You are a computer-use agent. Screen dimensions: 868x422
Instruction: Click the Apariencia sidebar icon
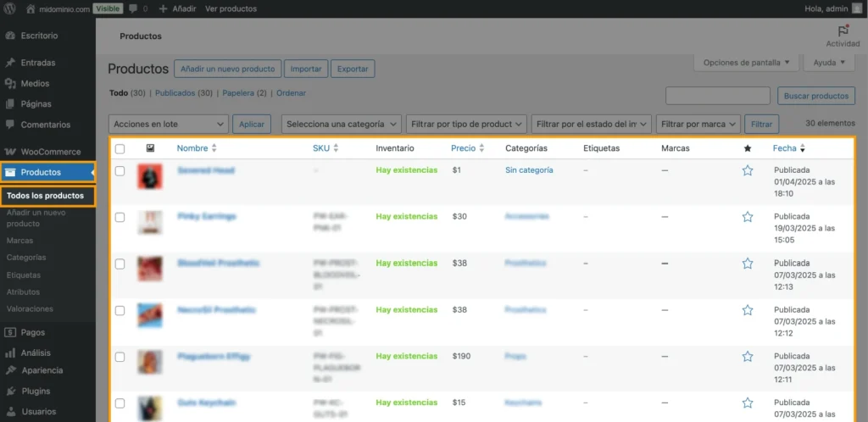10,370
